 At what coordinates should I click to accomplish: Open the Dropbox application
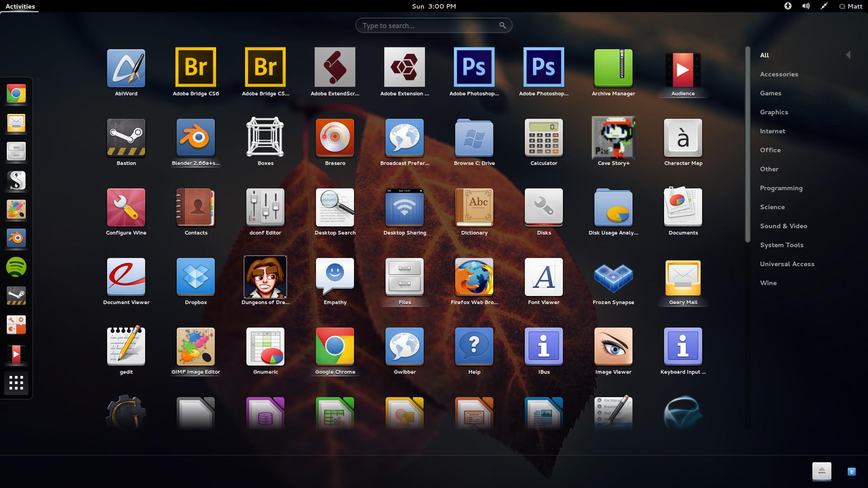click(x=196, y=277)
